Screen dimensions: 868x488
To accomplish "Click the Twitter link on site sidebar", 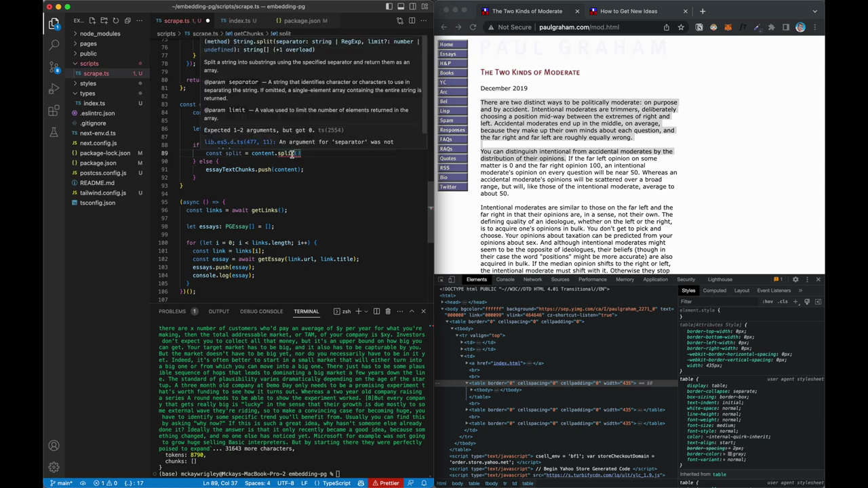I will click(x=453, y=186).
